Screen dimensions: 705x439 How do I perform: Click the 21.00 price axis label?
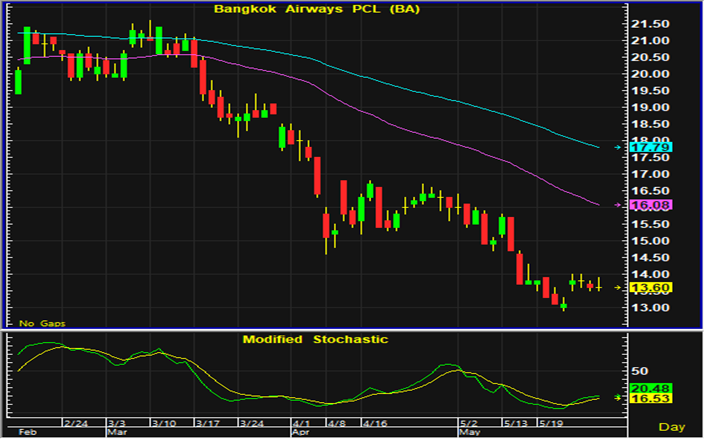click(650, 40)
